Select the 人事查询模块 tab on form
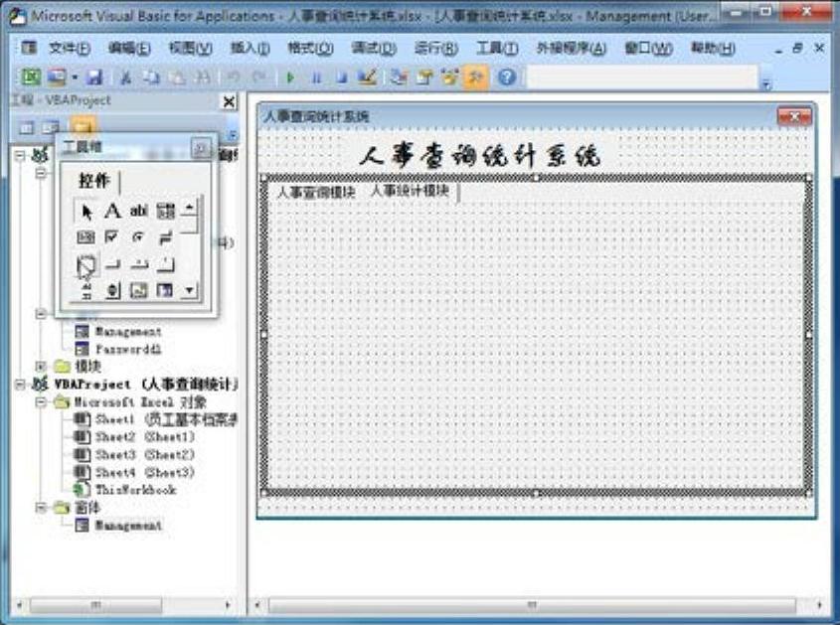This screenshot has width=840, height=625. tap(315, 192)
